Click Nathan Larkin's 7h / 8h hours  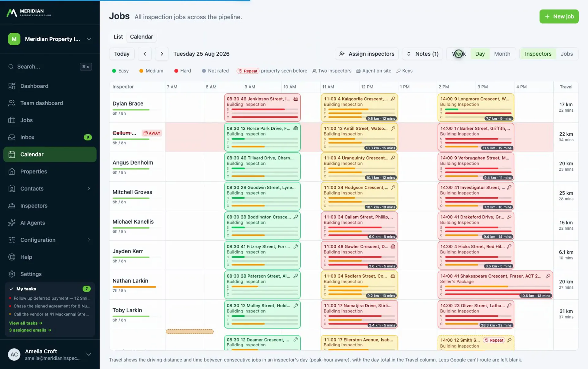(119, 291)
